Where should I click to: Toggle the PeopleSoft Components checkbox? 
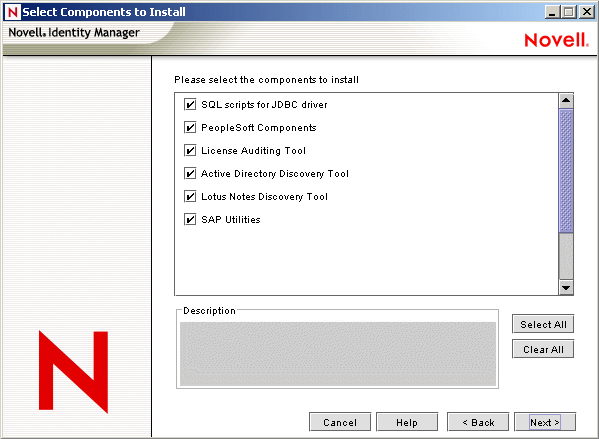pos(190,127)
